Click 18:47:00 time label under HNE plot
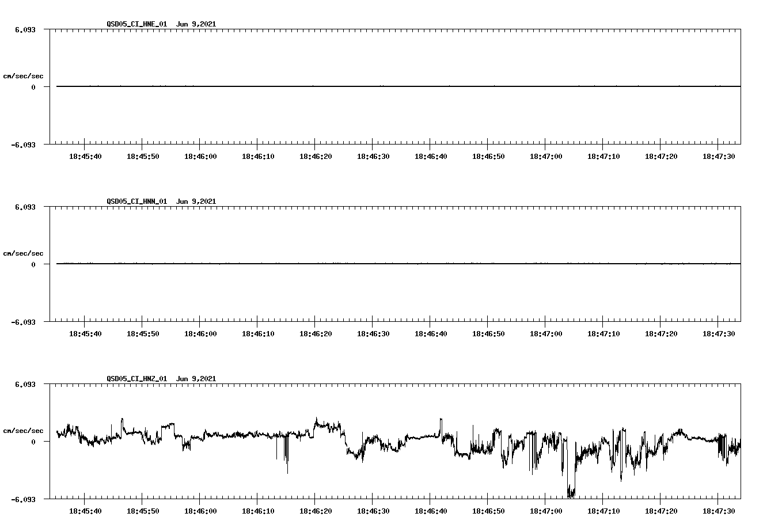Image resolution: width=782 pixels, height=532 pixels. pyautogui.click(x=546, y=157)
